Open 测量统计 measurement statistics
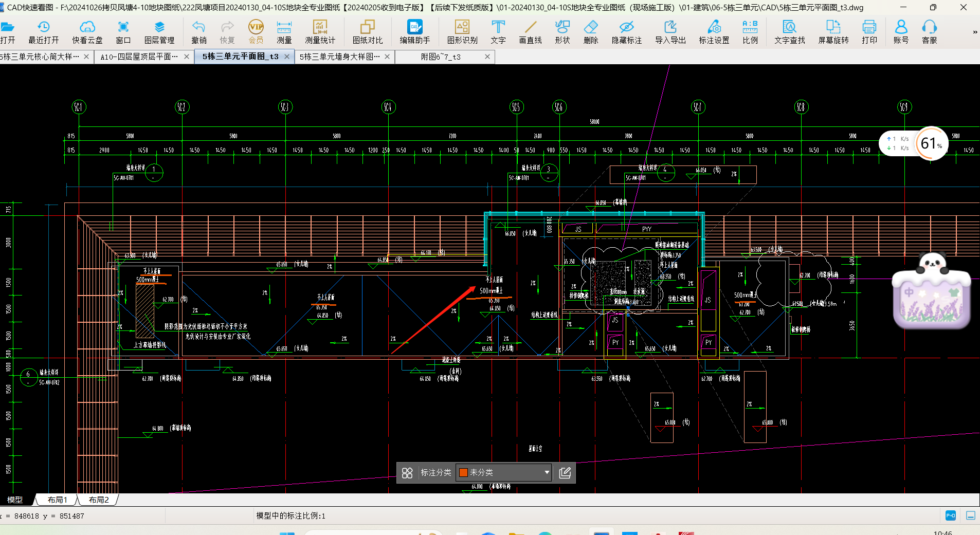980x535 pixels. point(320,32)
